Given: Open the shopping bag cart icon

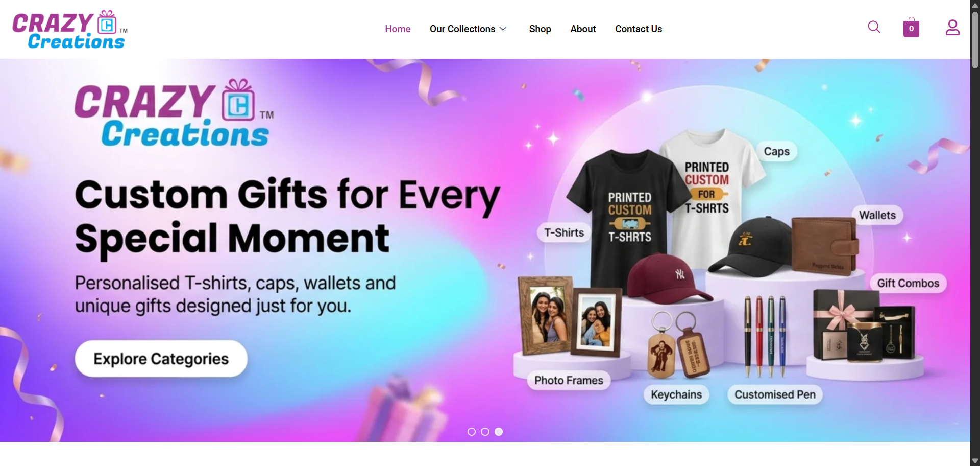Looking at the screenshot, I should [x=911, y=28].
